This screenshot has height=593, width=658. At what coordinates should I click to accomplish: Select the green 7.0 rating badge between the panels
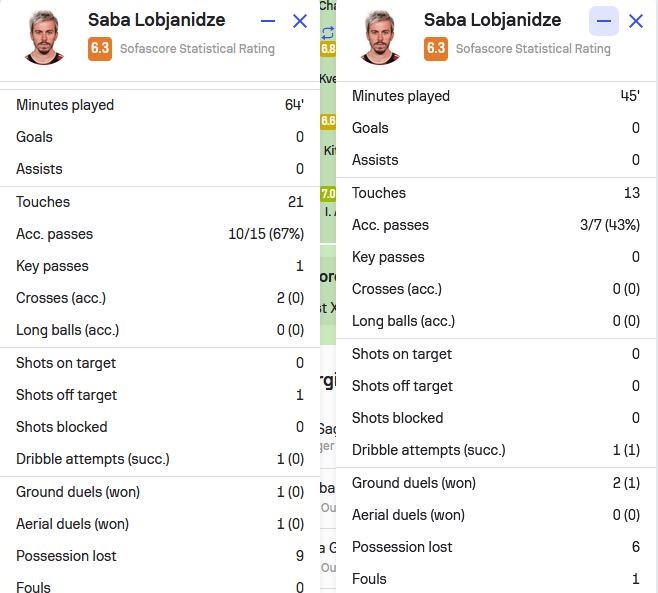coord(328,193)
